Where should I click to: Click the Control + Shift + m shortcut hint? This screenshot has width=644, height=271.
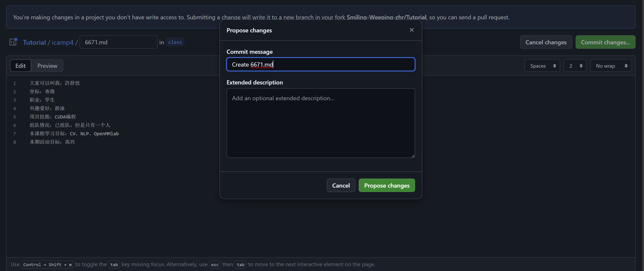pyautogui.click(x=47, y=264)
